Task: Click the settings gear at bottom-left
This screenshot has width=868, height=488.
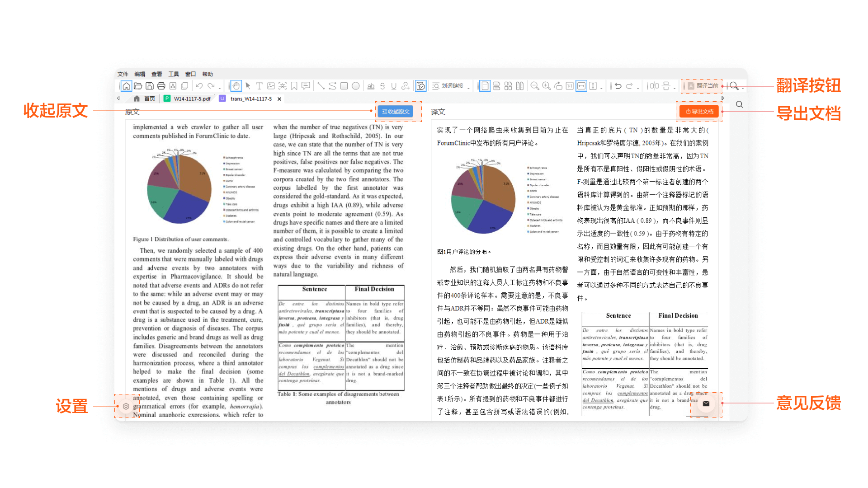Action: (126, 406)
